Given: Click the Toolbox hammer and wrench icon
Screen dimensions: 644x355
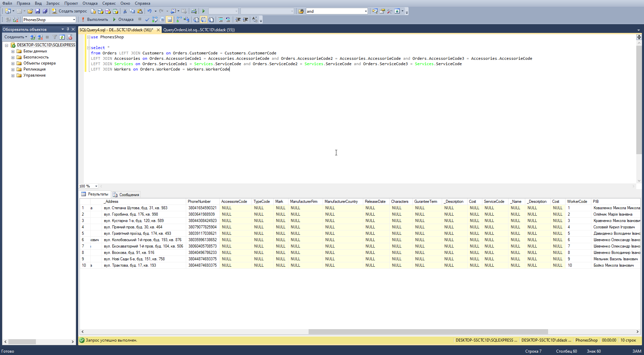Looking at the screenshot, I should coord(389,11).
